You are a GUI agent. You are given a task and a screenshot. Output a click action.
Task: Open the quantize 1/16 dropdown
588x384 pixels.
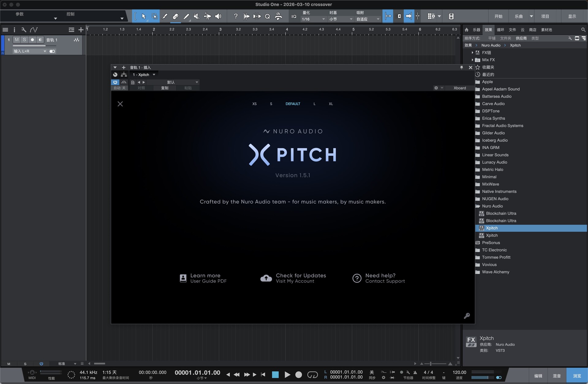coord(313,19)
